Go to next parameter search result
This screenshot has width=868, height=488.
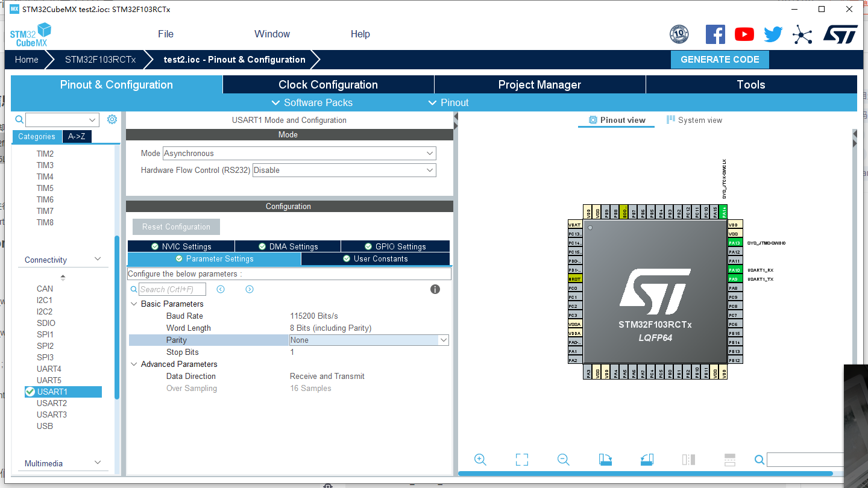click(250, 289)
